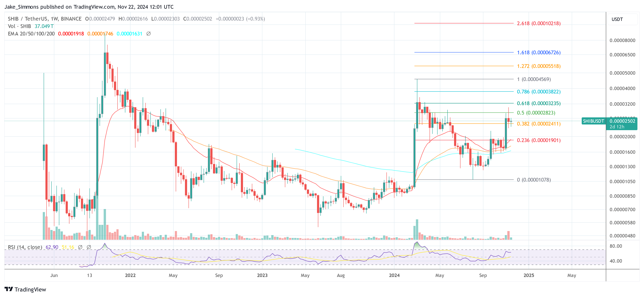Screen dimensions: 644x297
Task: Click the RSI (14, close) indicator label
Action: (25, 247)
